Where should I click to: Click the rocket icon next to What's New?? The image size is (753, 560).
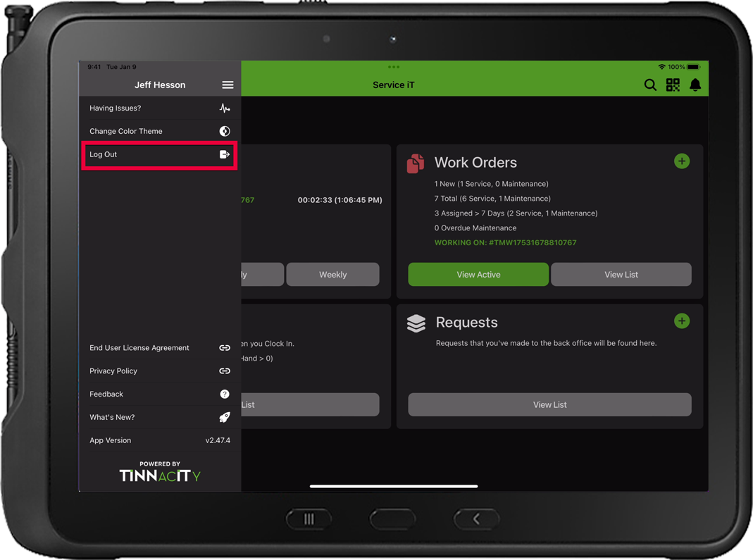(x=224, y=417)
